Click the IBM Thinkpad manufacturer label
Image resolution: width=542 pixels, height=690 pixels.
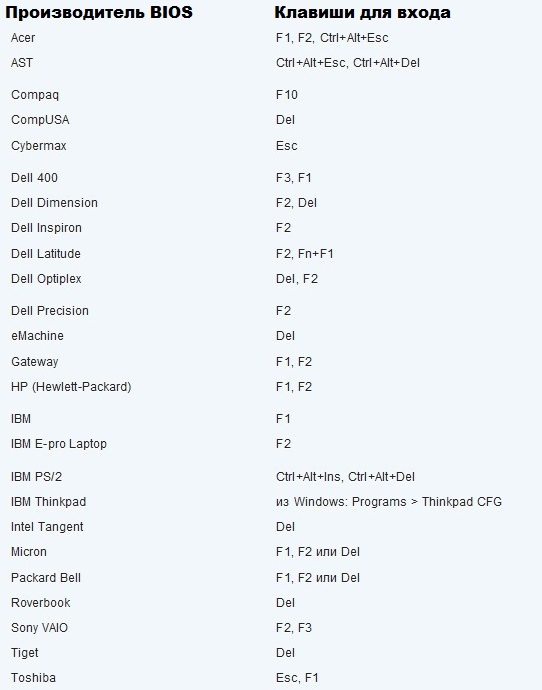click(48, 502)
